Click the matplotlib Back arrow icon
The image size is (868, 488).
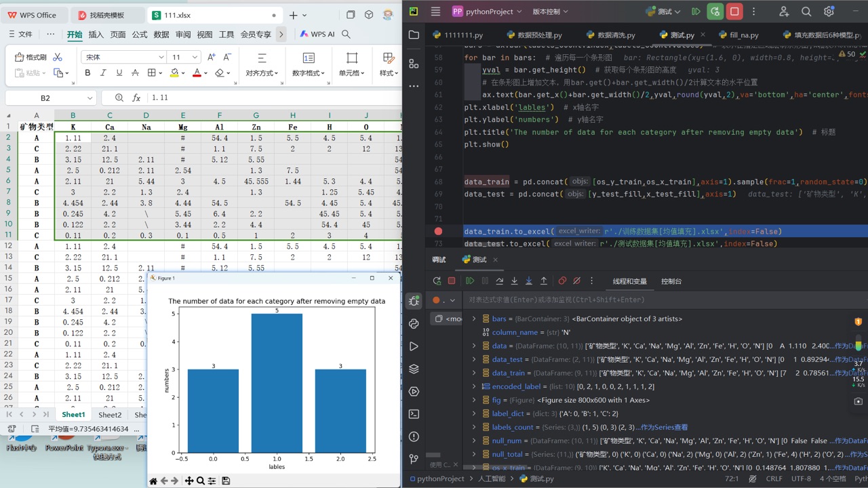click(164, 481)
